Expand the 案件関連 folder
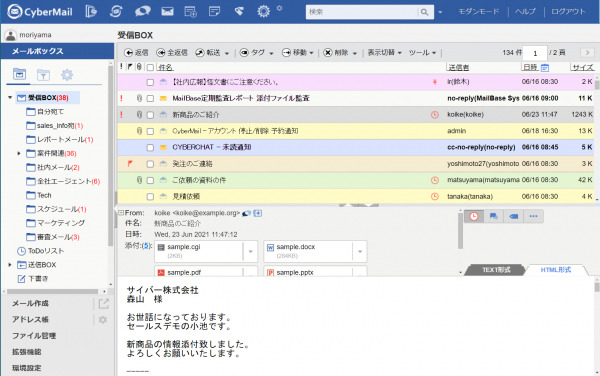Image resolution: width=600 pixels, height=376 pixels. click(x=19, y=154)
